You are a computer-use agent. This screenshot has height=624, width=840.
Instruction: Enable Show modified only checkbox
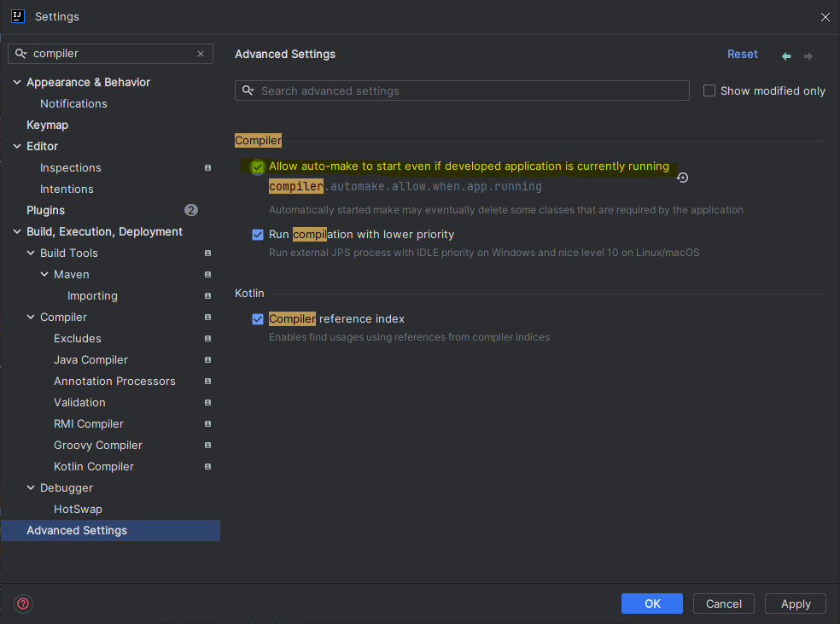pos(709,90)
